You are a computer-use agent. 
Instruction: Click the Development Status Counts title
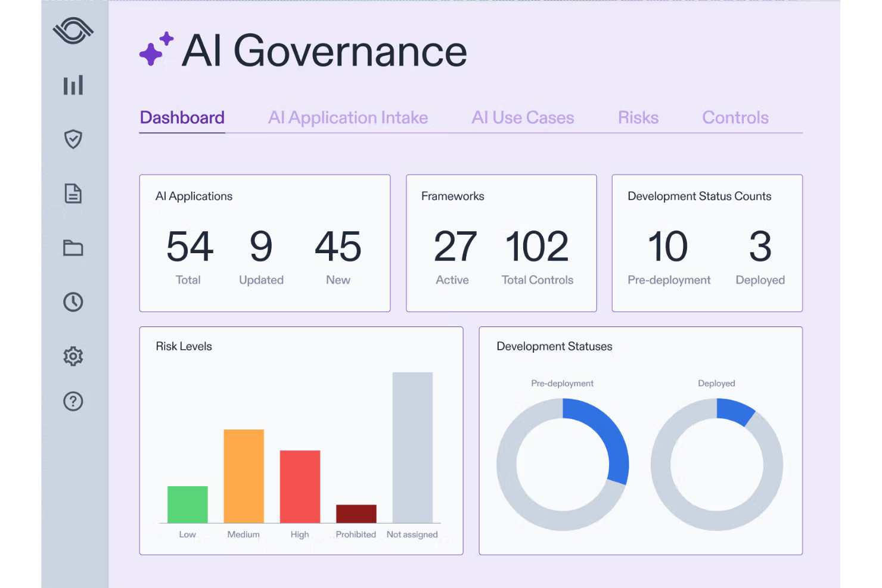(700, 197)
